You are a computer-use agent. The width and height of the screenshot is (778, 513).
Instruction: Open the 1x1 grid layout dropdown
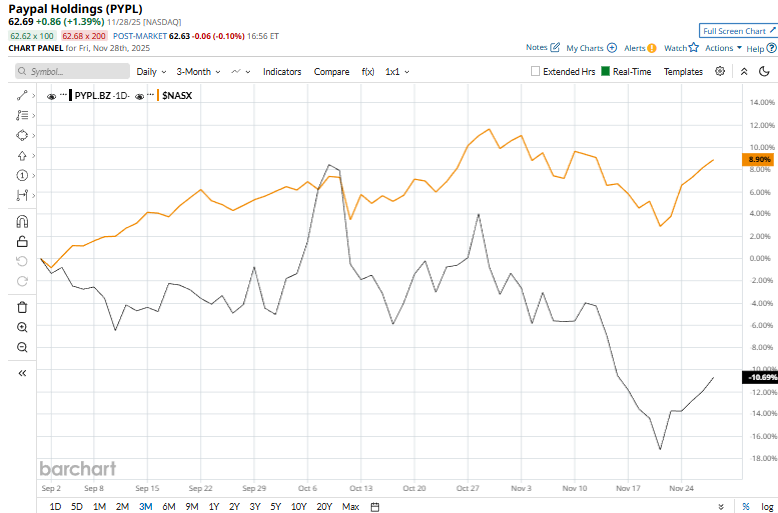point(397,71)
